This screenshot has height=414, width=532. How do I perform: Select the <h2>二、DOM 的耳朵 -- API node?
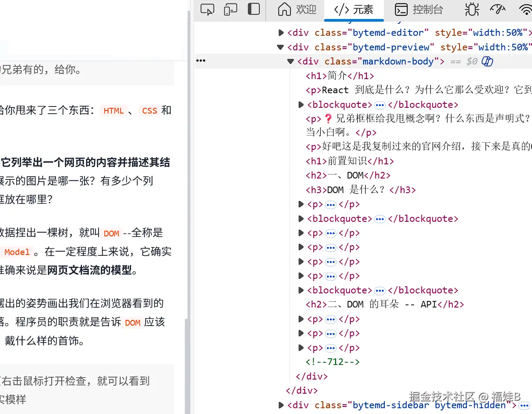[x=385, y=304]
